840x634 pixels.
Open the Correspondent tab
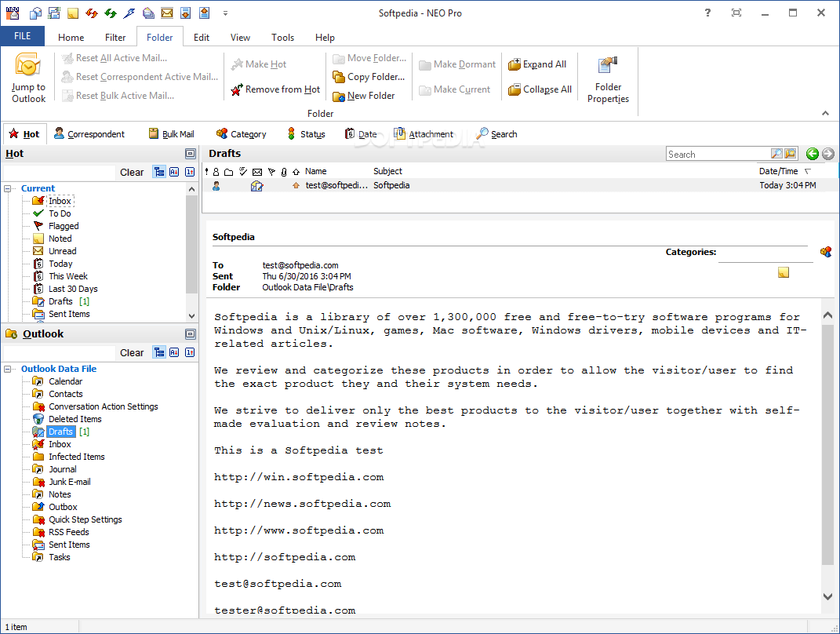coord(89,134)
